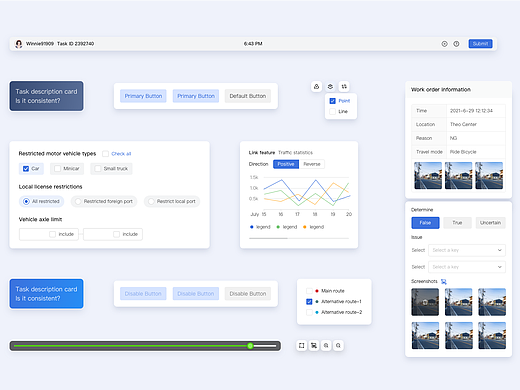520x390 pixels.
Task: Select Reverse direction
Action: tap(312, 164)
